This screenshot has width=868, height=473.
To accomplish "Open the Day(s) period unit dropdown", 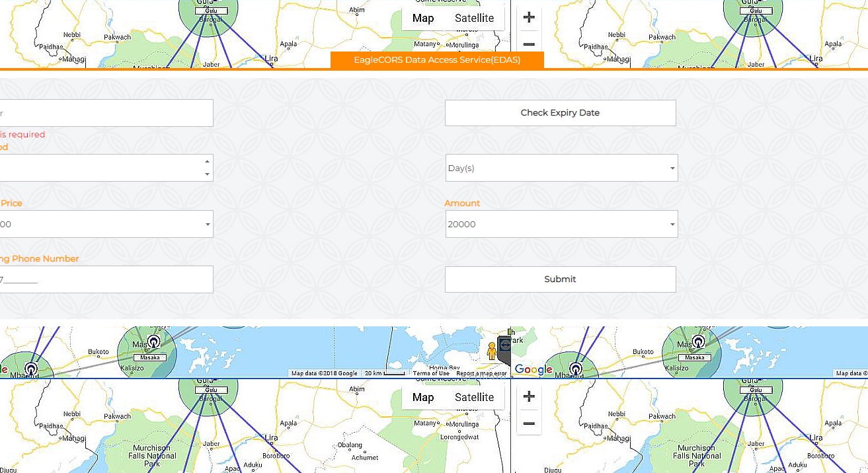I will click(561, 168).
